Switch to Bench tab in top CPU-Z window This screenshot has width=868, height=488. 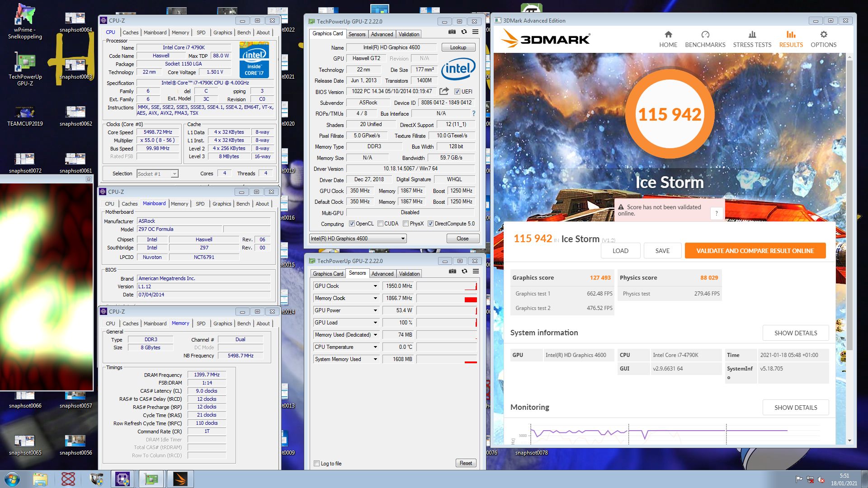[244, 33]
